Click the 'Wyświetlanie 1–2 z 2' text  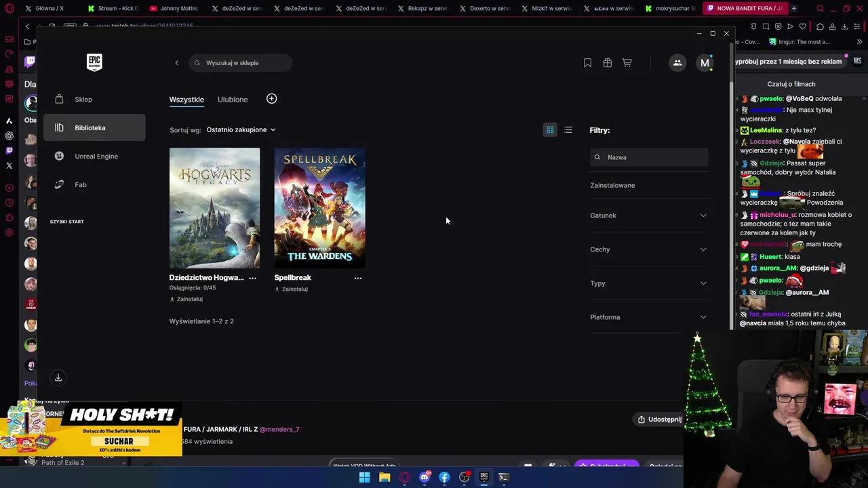201,321
